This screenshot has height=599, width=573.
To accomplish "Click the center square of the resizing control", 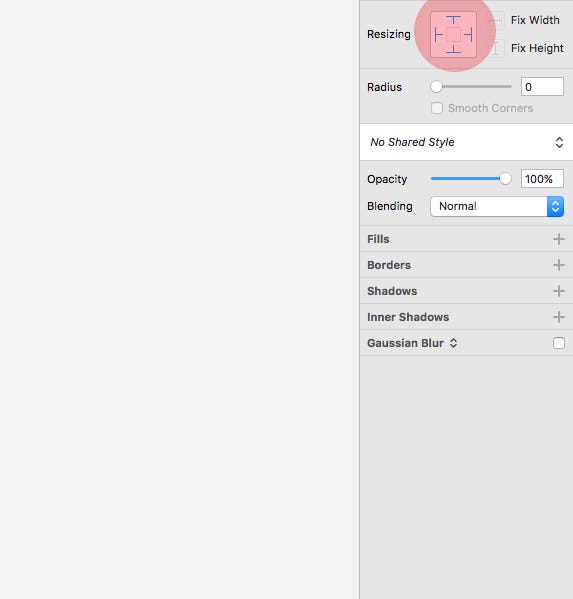I will (453, 35).
